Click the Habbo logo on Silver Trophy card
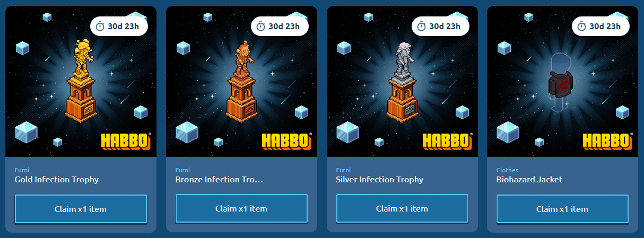Image resolution: width=644 pixels, height=238 pixels. pyautogui.click(x=448, y=142)
